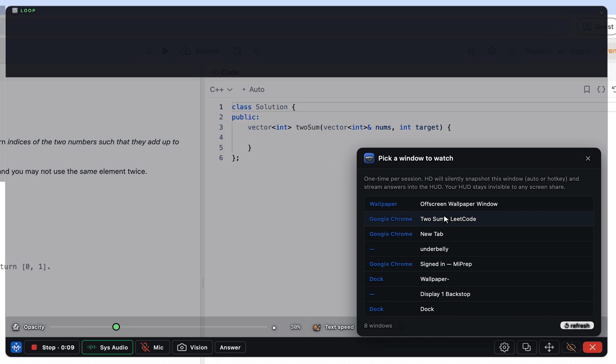Toggle the crossed-out eye visibility icon
This screenshot has width=616, height=364.
(571, 347)
